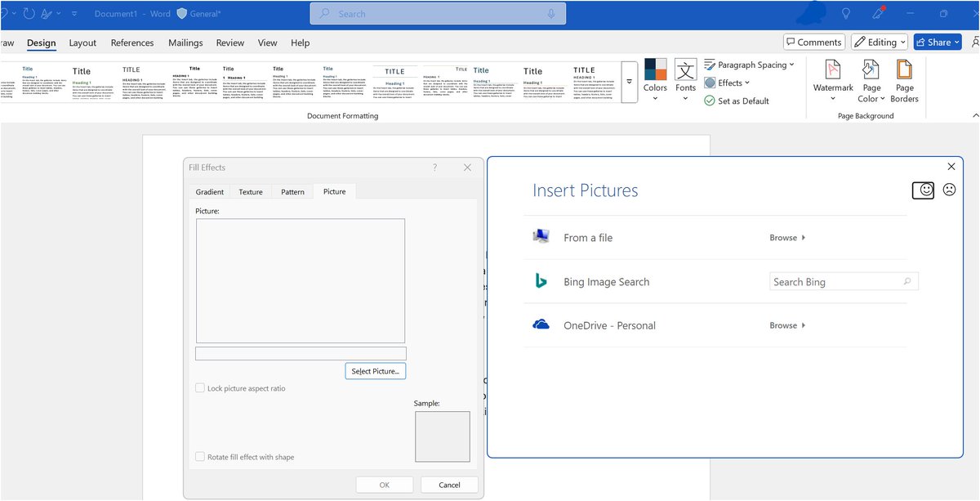Click the Document1 - Word title text
The image size is (980, 501).
pyautogui.click(x=131, y=14)
